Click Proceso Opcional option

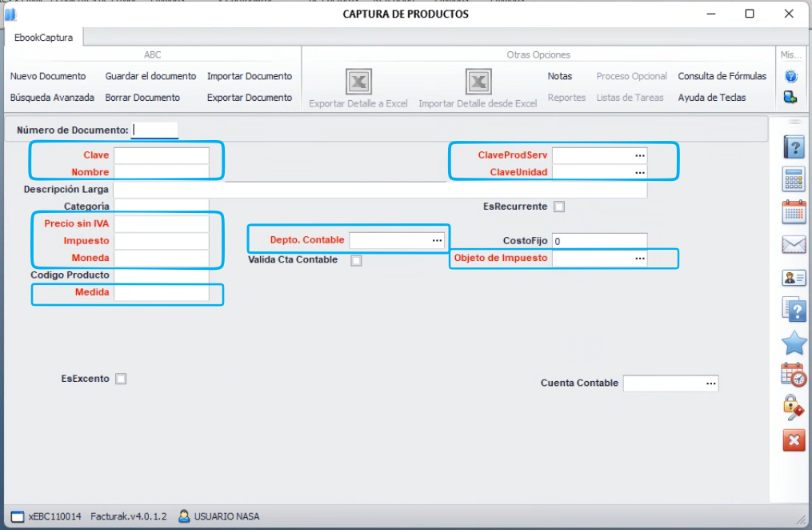point(631,76)
